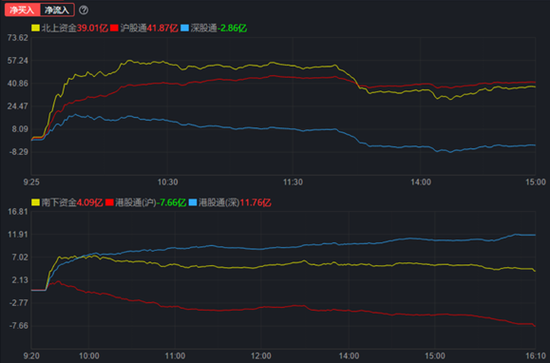Click the blue 深股通 legend swatch
550x363 pixels.
(x=185, y=28)
